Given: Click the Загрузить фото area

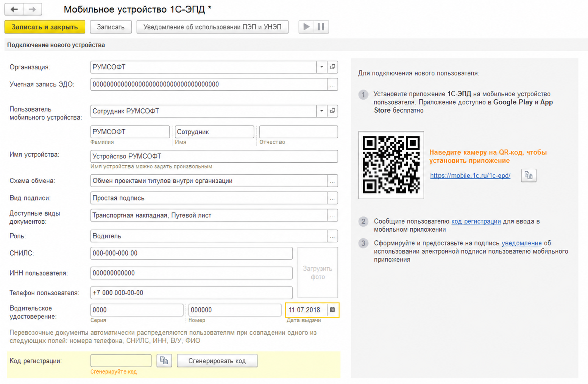Looking at the screenshot, I should (318, 273).
